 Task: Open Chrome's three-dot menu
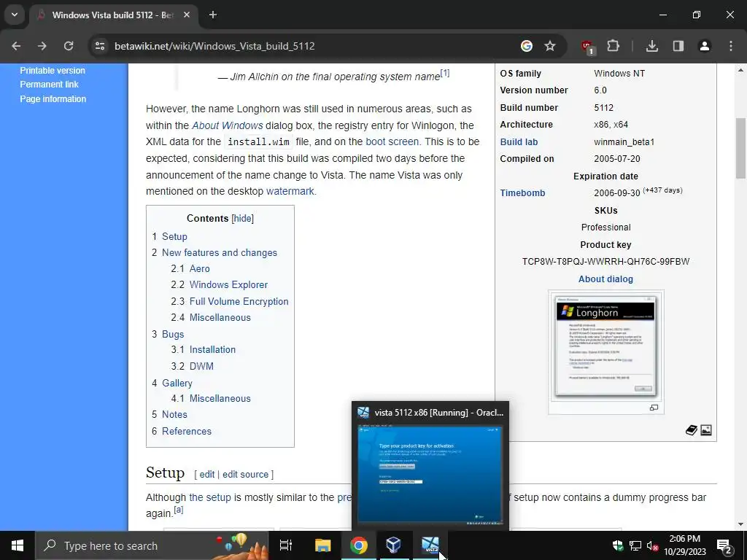coord(731,46)
